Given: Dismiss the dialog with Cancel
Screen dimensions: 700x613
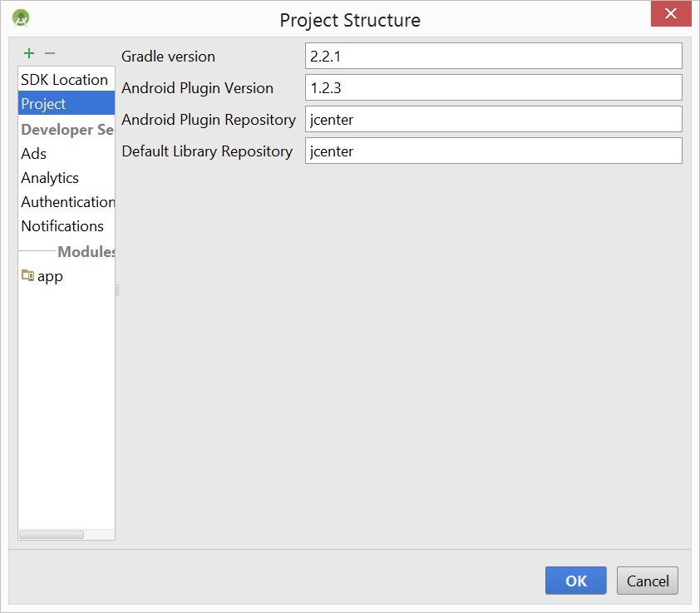Looking at the screenshot, I should click(648, 581).
